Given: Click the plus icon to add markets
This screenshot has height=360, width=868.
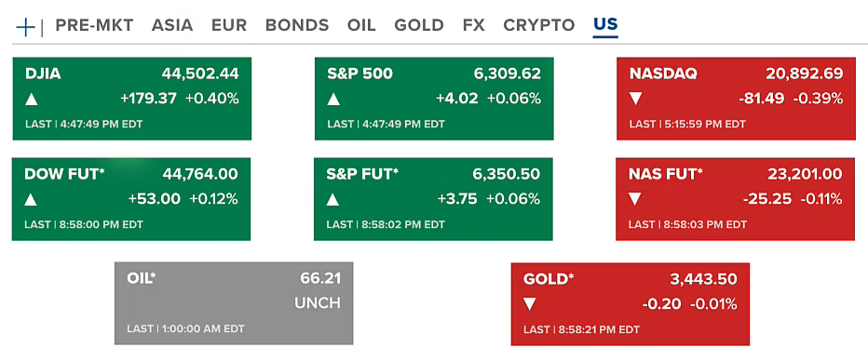Looking at the screenshot, I should [x=25, y=27].
